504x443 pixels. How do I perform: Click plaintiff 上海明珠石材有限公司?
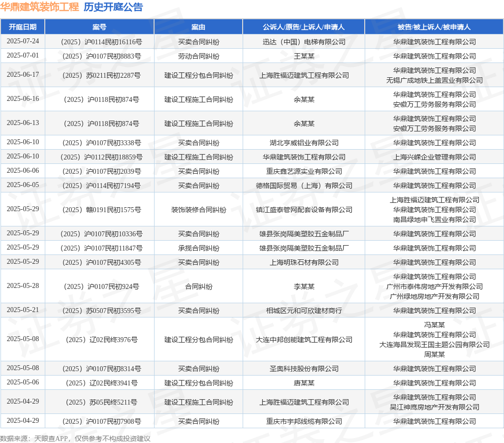point(304,263)
